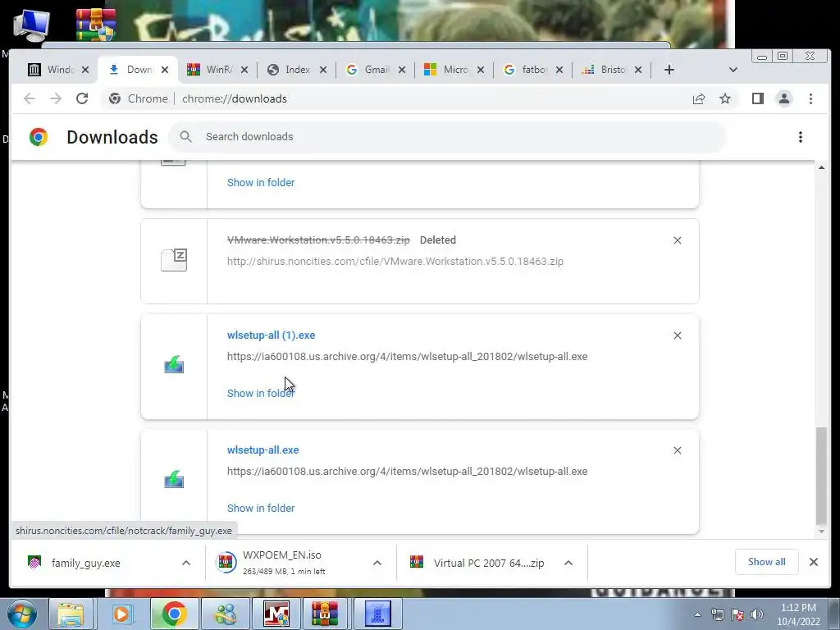
Task: Remove VMware Workstation zip from list
Action: pos(677,240)
